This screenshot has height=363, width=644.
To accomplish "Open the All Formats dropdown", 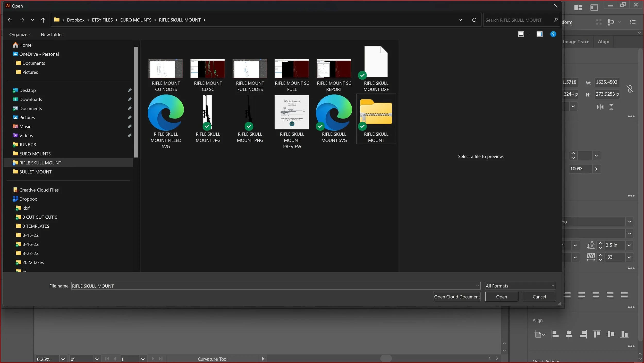I will [520, 286].
